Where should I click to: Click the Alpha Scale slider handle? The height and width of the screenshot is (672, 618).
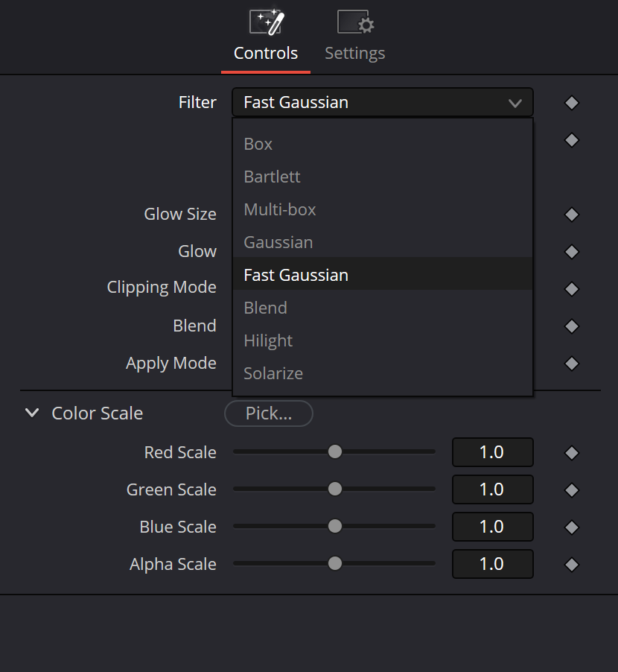click(x=335, y=563)
